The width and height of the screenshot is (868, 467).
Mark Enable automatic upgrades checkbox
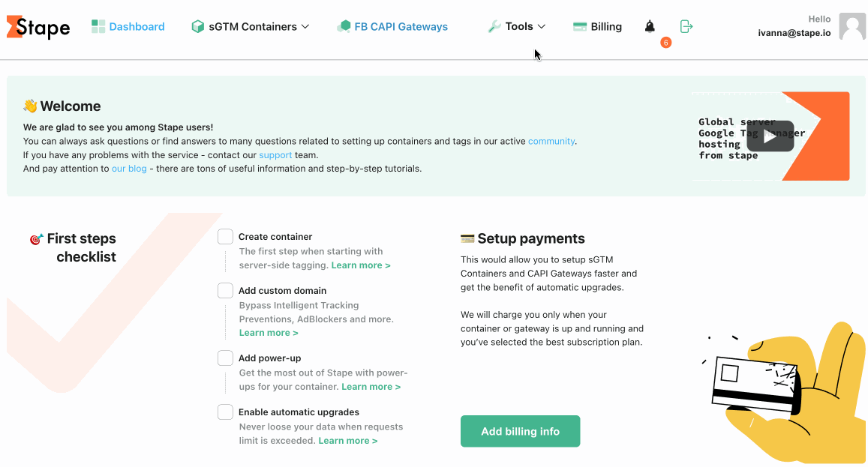(x=225, y=412)
